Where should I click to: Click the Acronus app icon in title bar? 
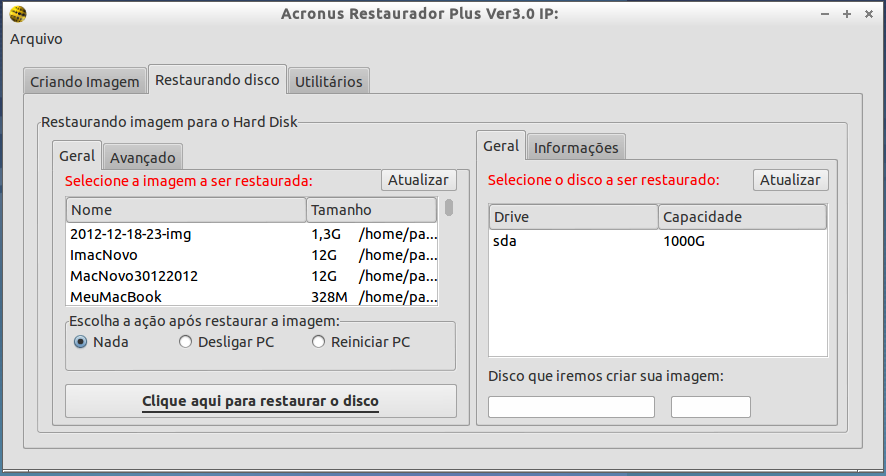click(18, 14)
